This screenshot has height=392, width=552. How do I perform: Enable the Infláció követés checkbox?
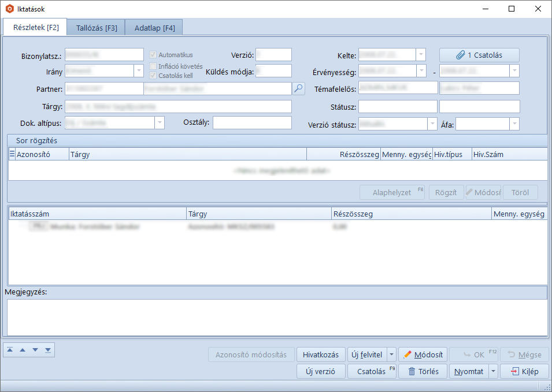click(153, 66)
